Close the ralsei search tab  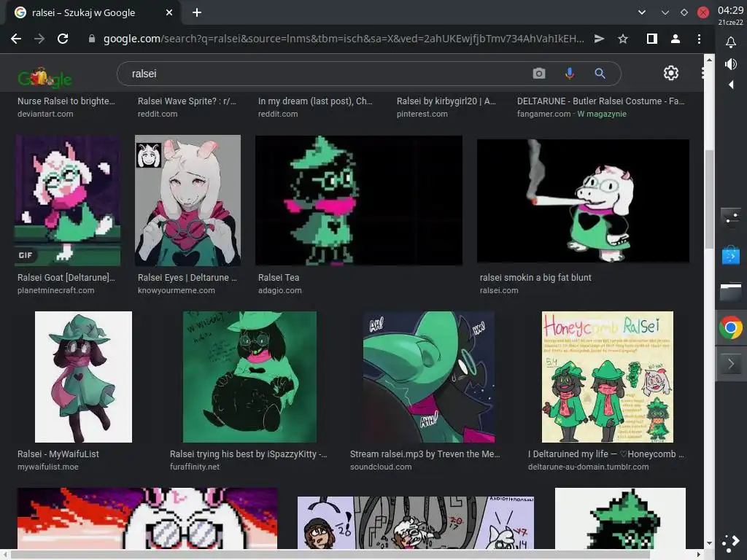[169, 13]
